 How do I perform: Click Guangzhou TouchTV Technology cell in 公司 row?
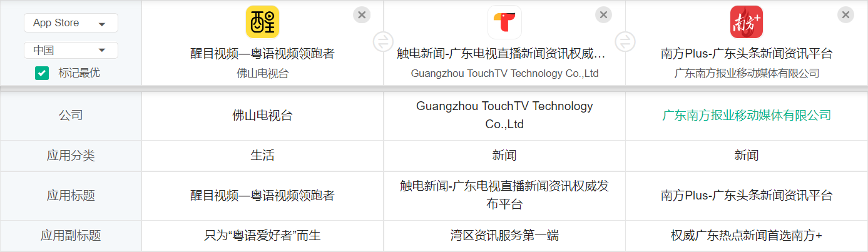click(504, 116)
